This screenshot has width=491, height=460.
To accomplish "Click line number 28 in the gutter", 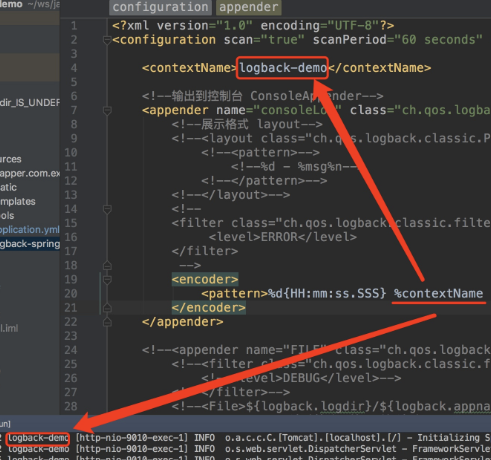I will click(x=71, y=406).
